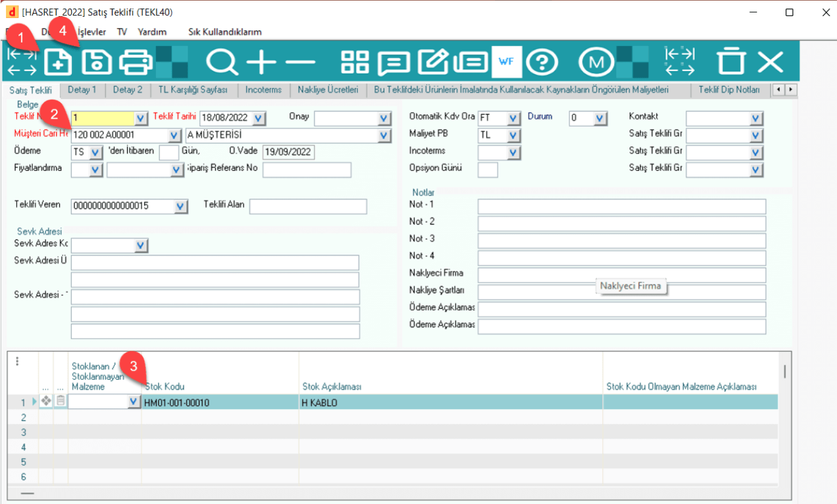837x504 pixels.
Task: Open the Teklif Dip Notları tab
Action: (x=729, y=90)
